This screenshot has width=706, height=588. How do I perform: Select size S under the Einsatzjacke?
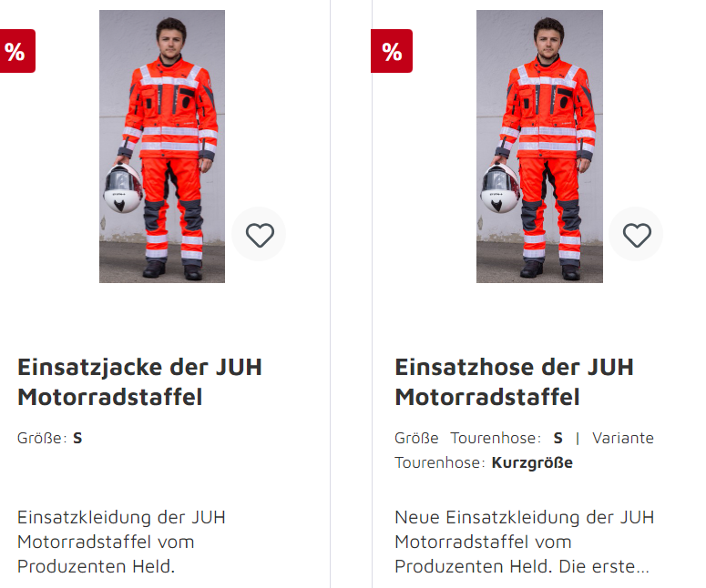(77, 438)
